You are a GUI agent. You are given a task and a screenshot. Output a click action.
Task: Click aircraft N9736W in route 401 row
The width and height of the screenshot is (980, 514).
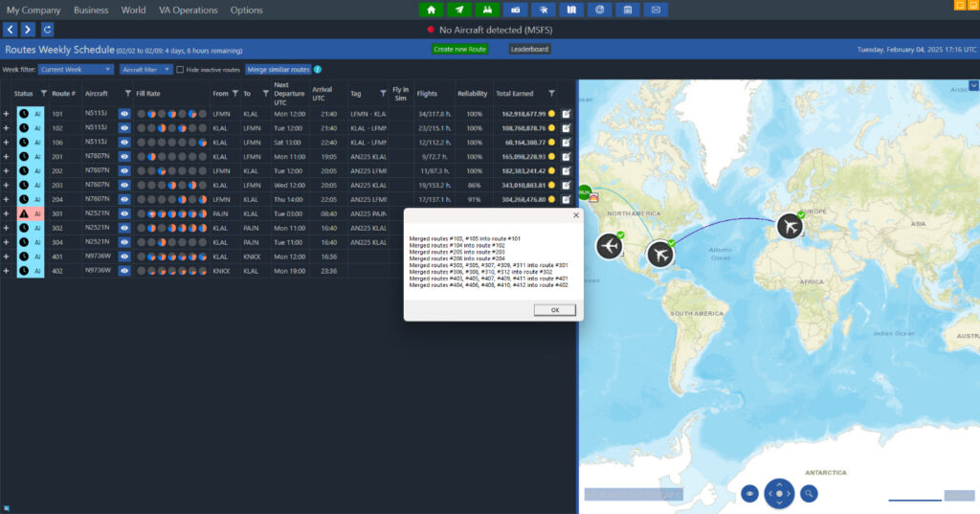pos(97,257)
